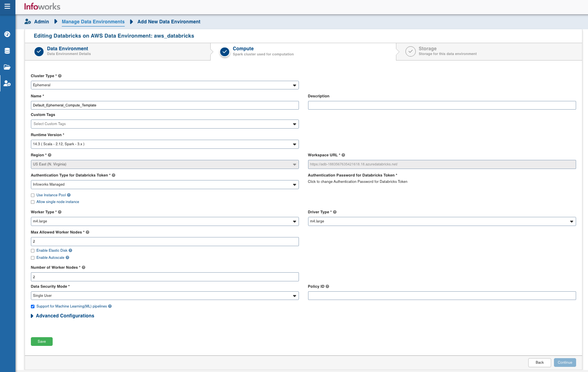Viewport: 588px width, 372px height.
Task: Click the Admin breadcrumb user icon
Action: (28, 22)
